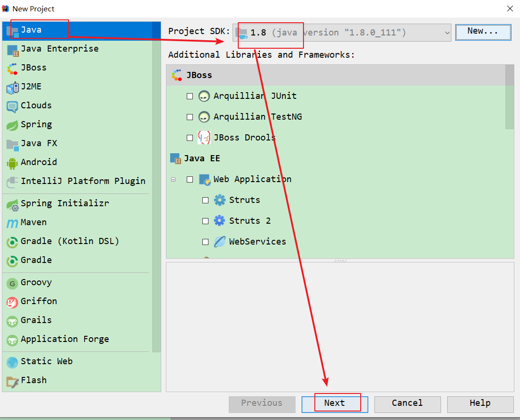Click the J2ME phone icon

[x=13, y=88]
